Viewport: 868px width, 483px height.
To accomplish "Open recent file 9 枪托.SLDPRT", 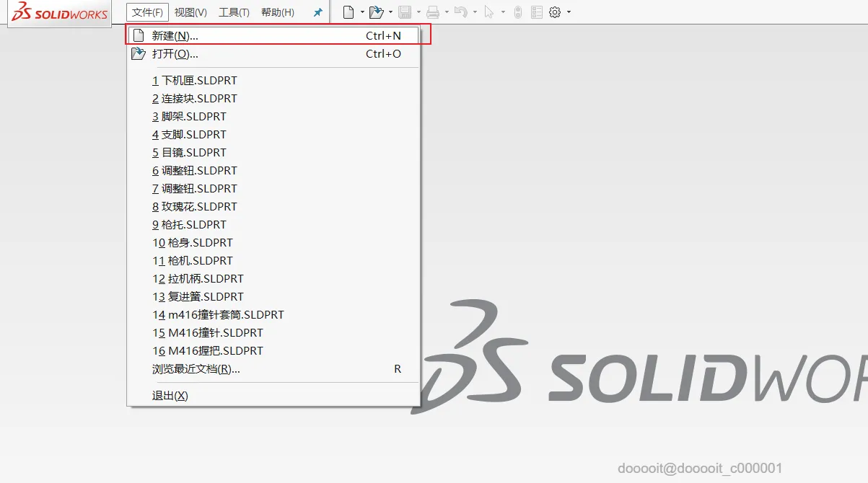I will point(273,224).
